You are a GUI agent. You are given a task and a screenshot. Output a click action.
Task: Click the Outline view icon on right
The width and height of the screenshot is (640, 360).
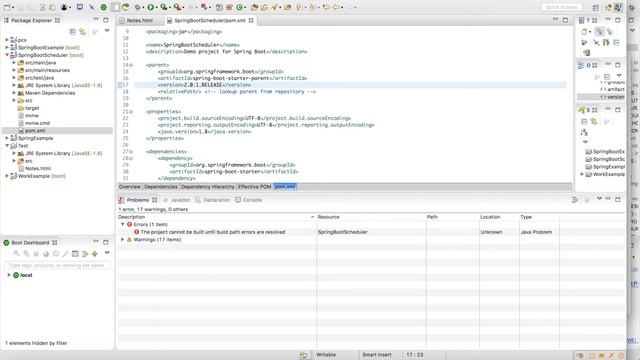581,65
